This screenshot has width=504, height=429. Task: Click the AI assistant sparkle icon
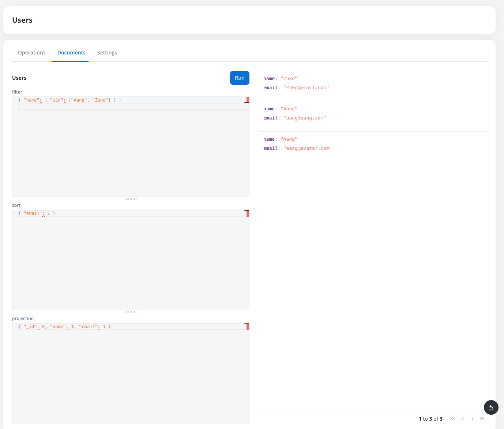(x=491, y=407)
